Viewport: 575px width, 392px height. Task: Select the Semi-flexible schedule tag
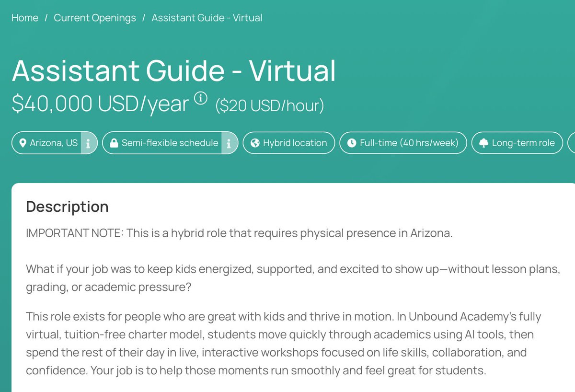click(170, 143)
